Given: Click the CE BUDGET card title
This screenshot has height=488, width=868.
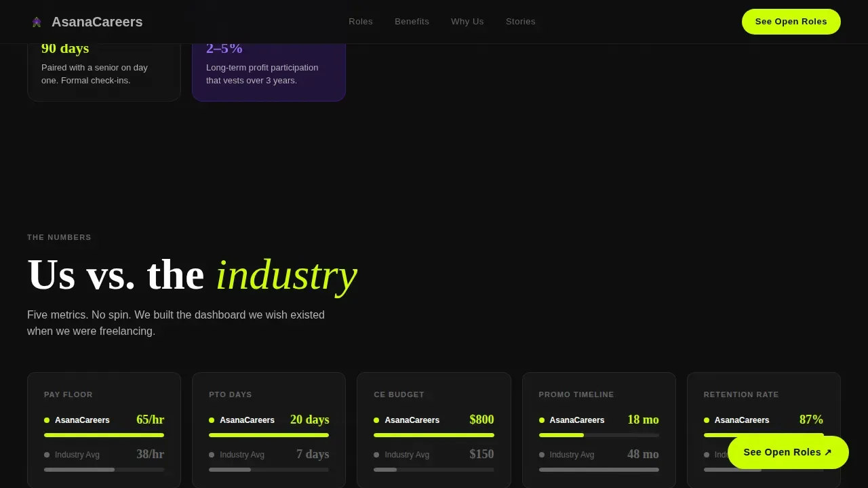Looking at the screenshot, I should point(399,394).
